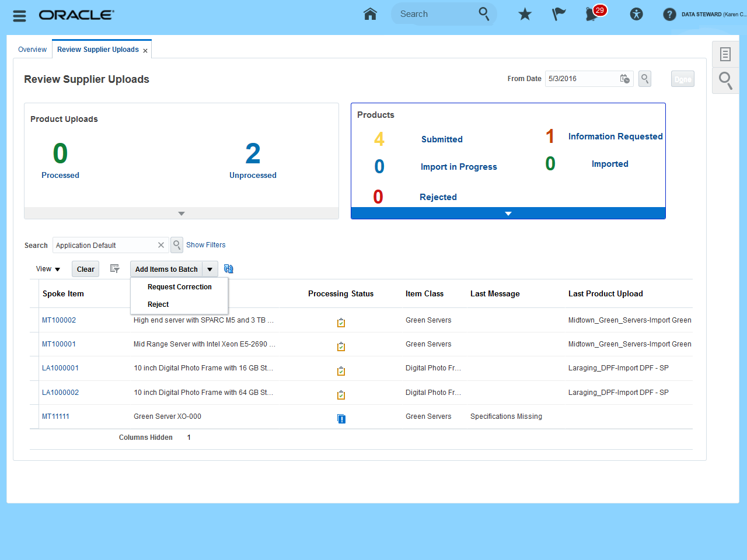Open the Navigator hamburger menu
This screenshot has height=560, width=747.
[19, 16]
